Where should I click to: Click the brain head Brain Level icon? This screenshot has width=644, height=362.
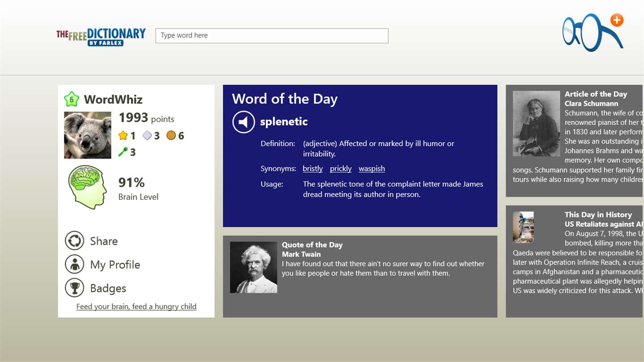click(x=88, y=187)
